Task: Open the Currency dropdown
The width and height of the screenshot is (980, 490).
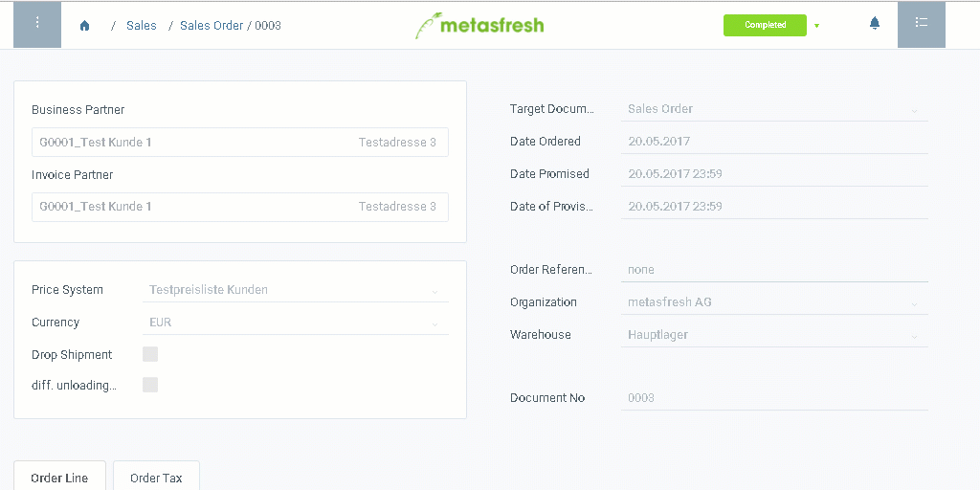Action: pyautogui.click(x=296, y=323)
